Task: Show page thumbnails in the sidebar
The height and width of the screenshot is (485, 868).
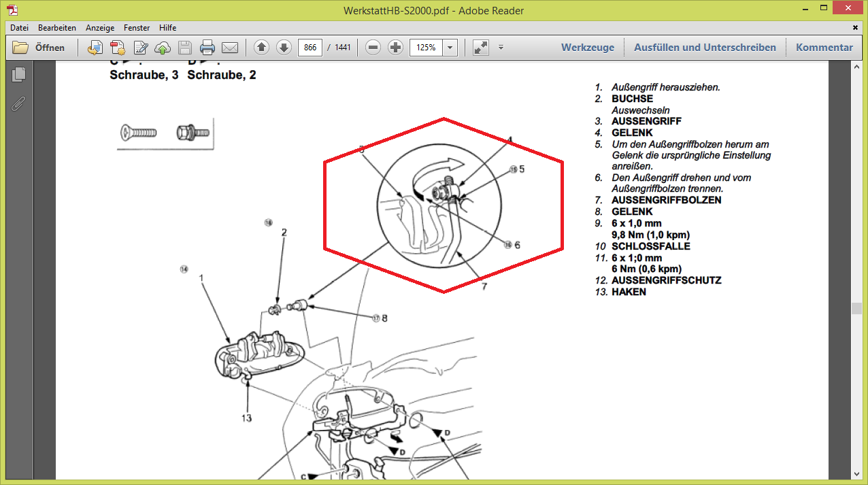Action: [x=19, y=74]
